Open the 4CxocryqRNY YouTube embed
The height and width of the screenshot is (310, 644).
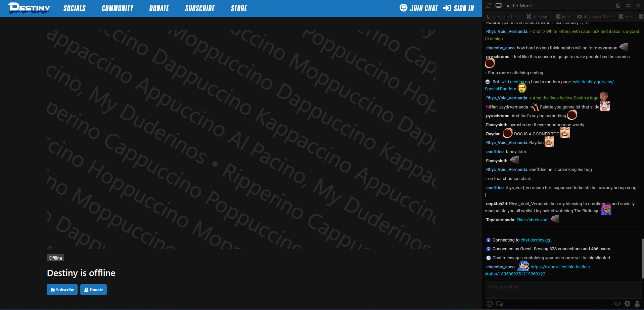click(x=594, y=17)
